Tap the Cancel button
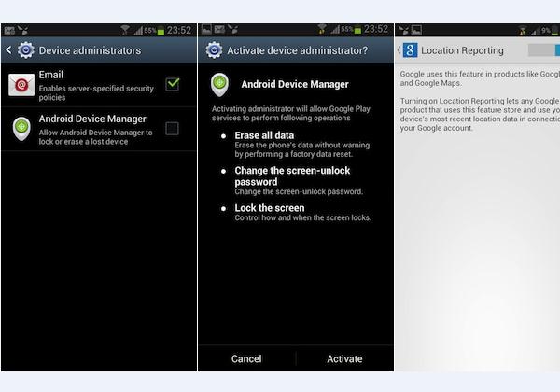 click(246, 358)
